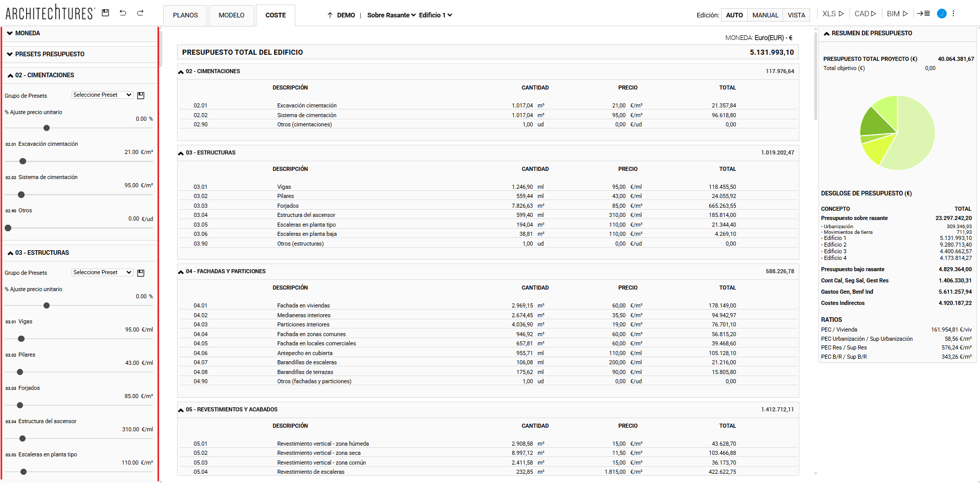980x483 pixels.
Task: Click the redo arrow icon
Action: click(140, 13)
